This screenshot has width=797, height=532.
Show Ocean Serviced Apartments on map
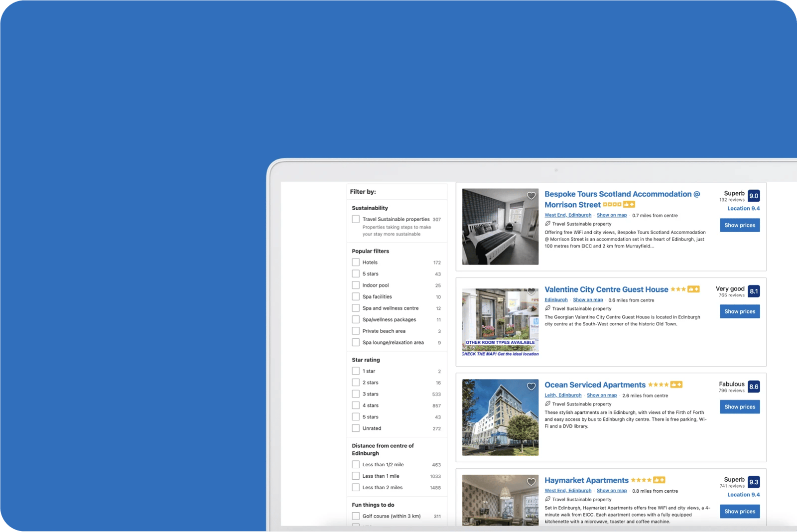[x=602, y=396]
